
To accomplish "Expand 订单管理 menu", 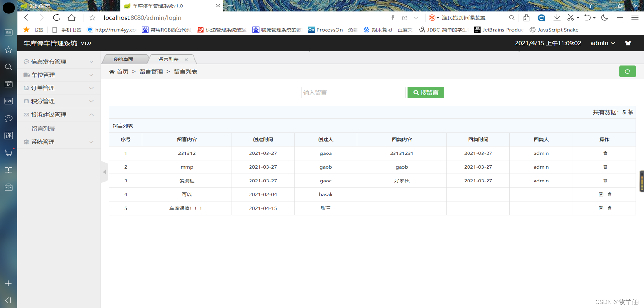I will click(59, 88).
